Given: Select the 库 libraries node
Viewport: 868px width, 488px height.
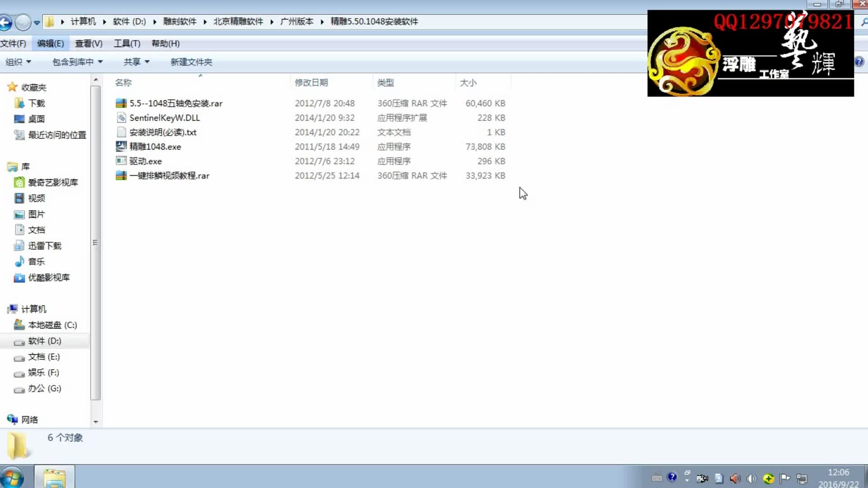Looking at the screenshot, I should pos(19,167).
